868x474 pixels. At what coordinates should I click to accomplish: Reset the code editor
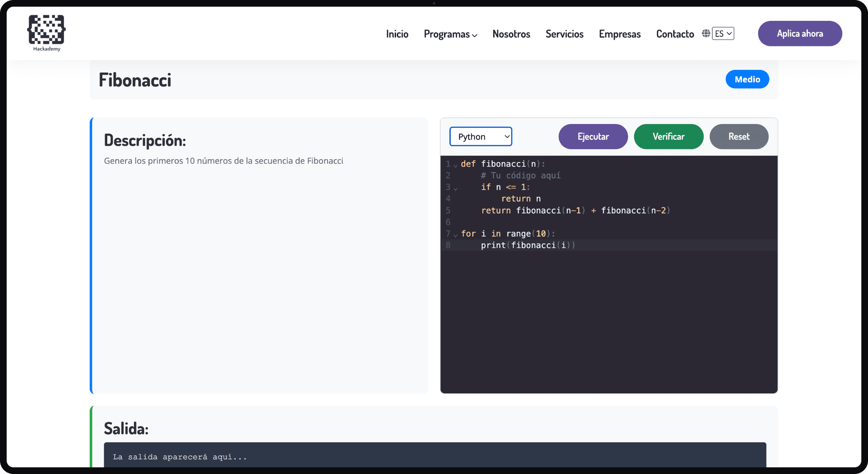(739, 137)
